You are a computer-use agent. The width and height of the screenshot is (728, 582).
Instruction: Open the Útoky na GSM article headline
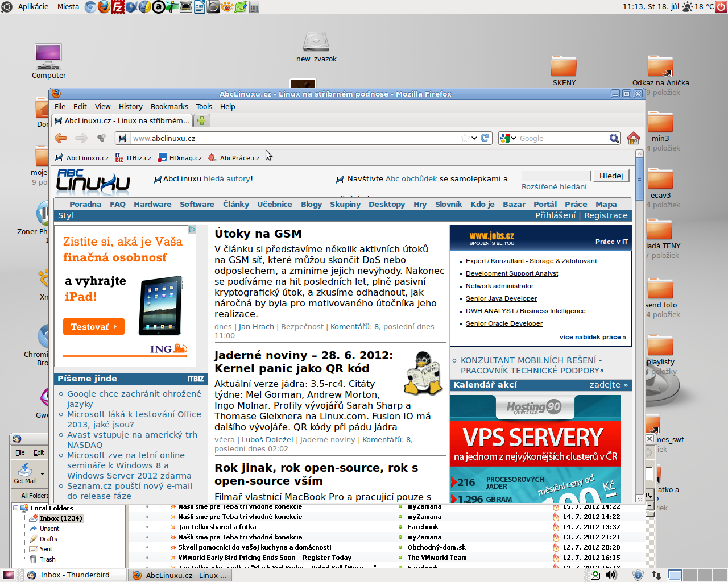[x=258, y=234]
